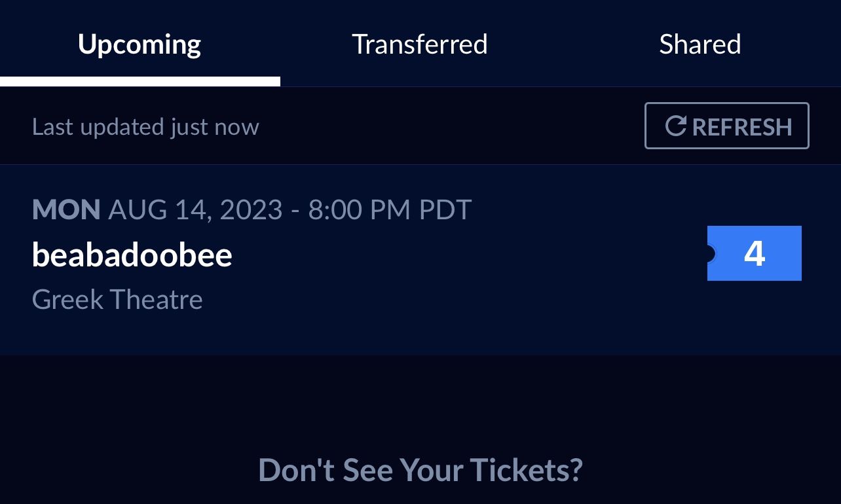Click the AUG 14, 2023 event date
The height and width of the screenshot is (504, 841).
[195, 210]
